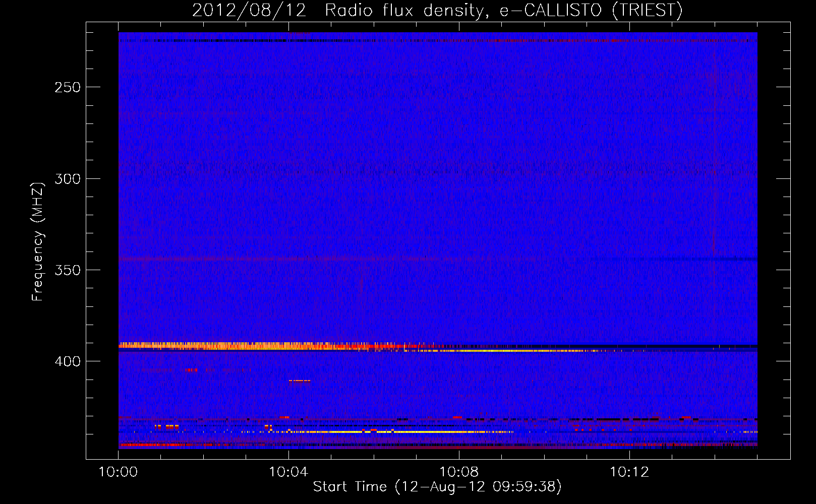
Task: Click the 10:04 time tick label
Action: pos(288,472)
